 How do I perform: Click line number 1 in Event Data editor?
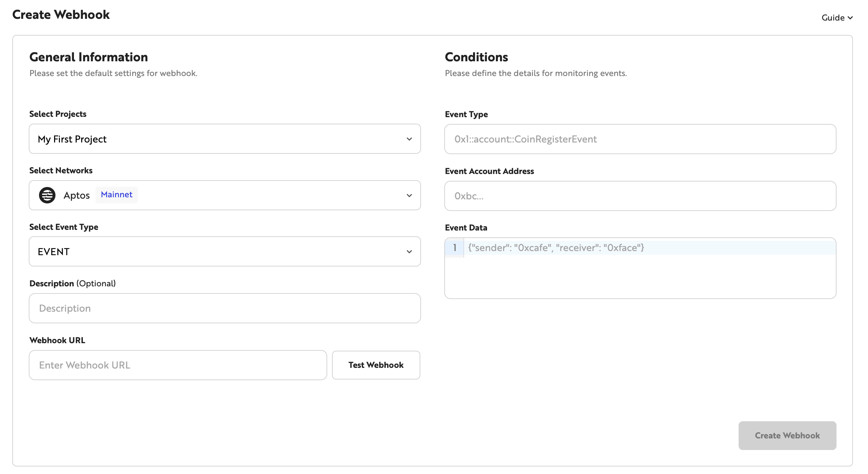coord(455,248)
